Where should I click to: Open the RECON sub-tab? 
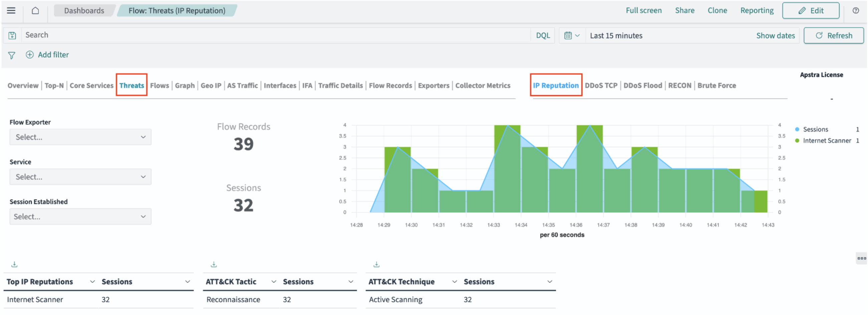pos(679,85)
